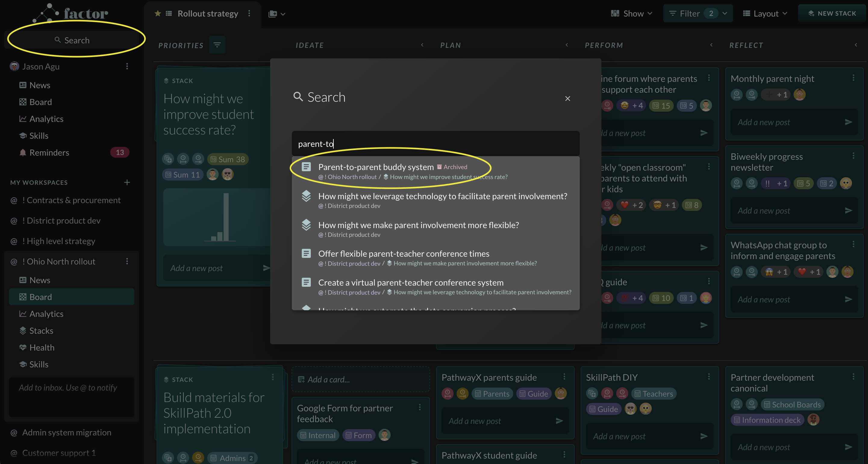This screenshot has width=868, height=464.
Task: Open 'How might we make parent involvement more flexible' result
Action: click(435, 229)
